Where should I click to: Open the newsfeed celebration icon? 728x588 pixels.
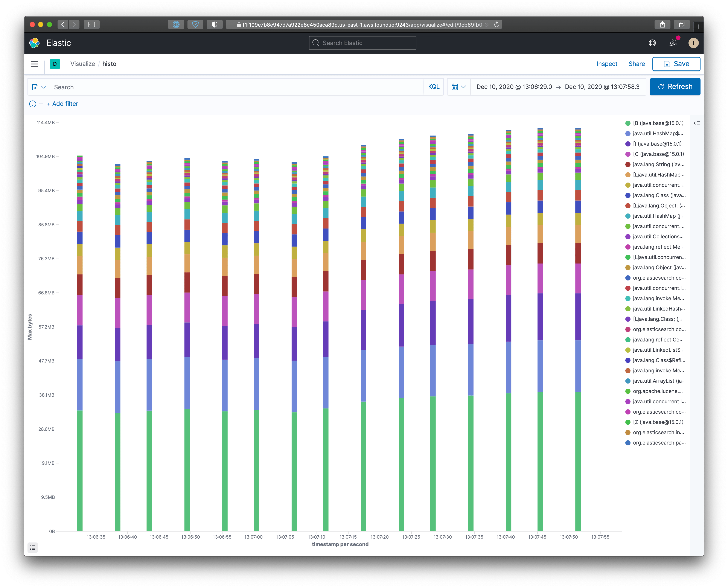coord(673,43)
